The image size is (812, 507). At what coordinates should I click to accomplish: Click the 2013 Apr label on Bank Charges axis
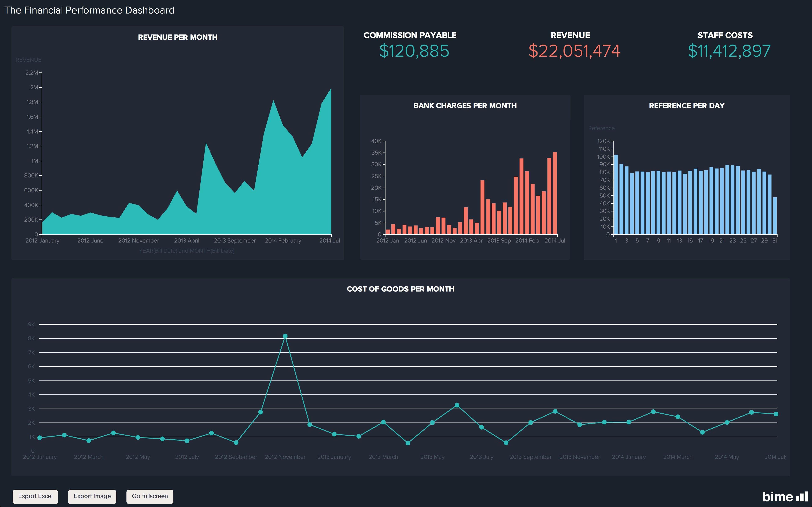click(x=471, y=241)
